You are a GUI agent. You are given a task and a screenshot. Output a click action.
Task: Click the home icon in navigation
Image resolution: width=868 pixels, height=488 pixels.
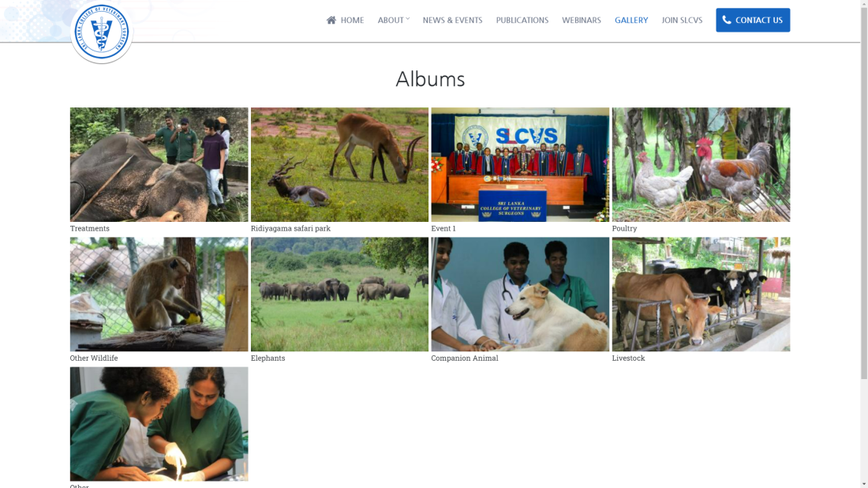[x=331, y=20]
